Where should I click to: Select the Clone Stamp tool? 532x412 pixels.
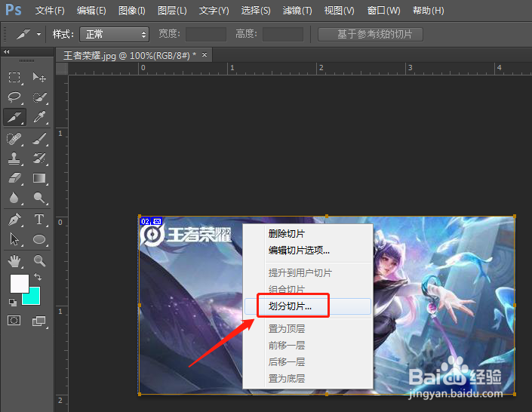(x=14, y=158)
